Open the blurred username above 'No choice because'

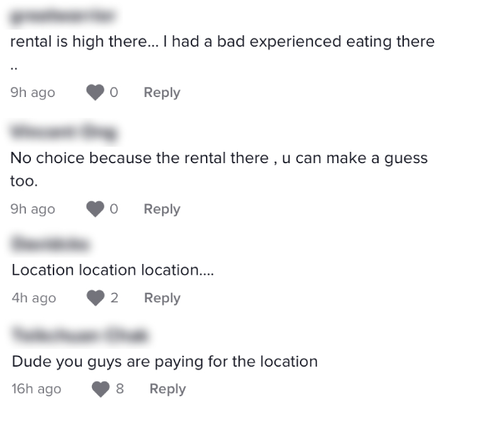pos(64,132)
